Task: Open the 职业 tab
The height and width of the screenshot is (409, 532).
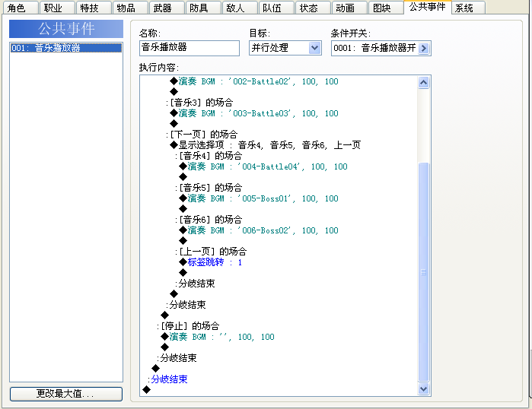Action: click(57, 8)
